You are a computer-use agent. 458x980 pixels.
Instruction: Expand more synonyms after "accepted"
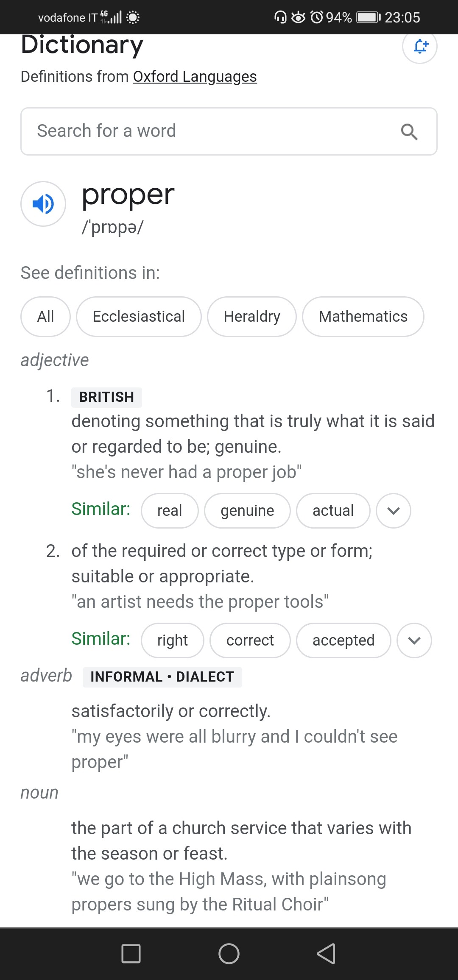point(414,640)
